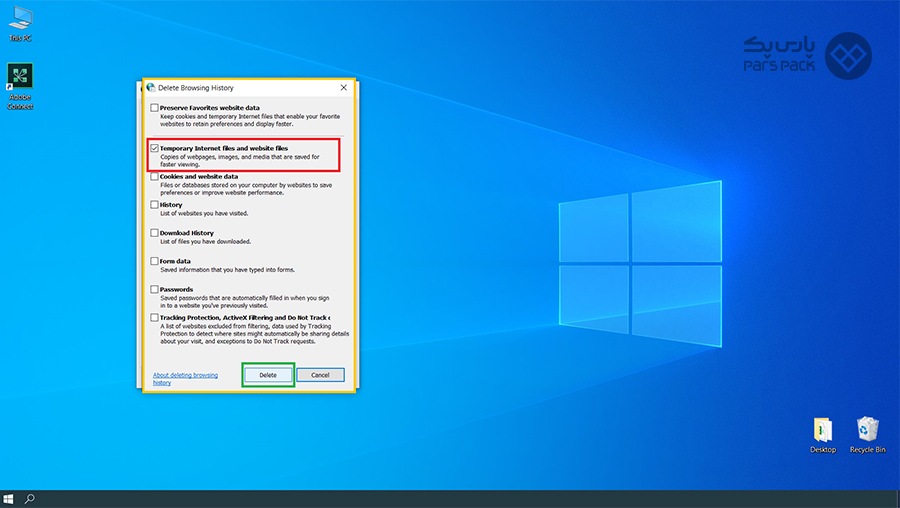Viewport: 900px width, 508px height.
Task: Open the Desktop folder icon
Action: coord(823,435)
